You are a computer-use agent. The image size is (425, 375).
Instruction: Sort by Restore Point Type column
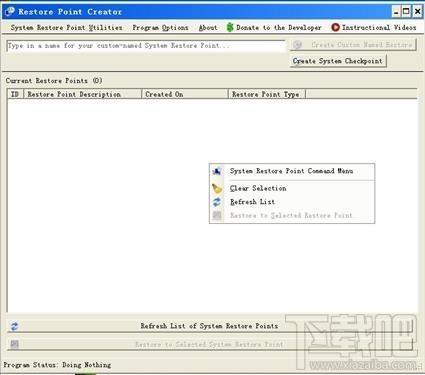[x=267, y=94]
